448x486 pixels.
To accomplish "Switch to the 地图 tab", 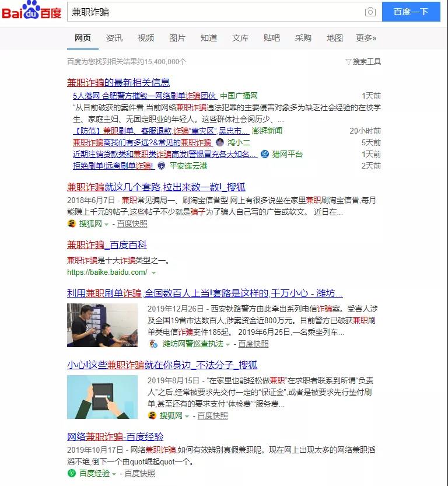I will (x=335, y=38).
